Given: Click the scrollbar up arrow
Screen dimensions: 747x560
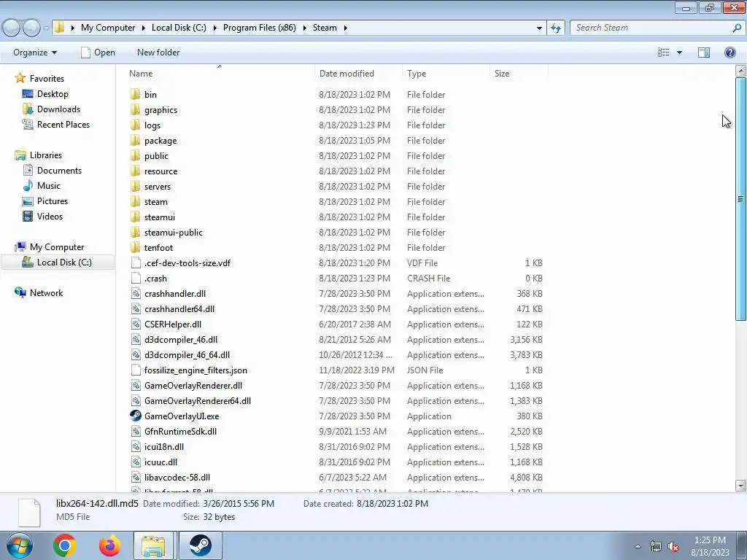Looking at the screenshot, I should (x=740, y=71).
